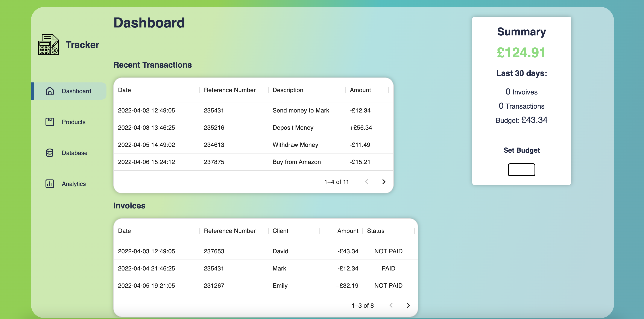The image size is (644, 319).
Task: Click the '0 Invoives' summary line
Action: pyautogui.click(x=521, y=92)
